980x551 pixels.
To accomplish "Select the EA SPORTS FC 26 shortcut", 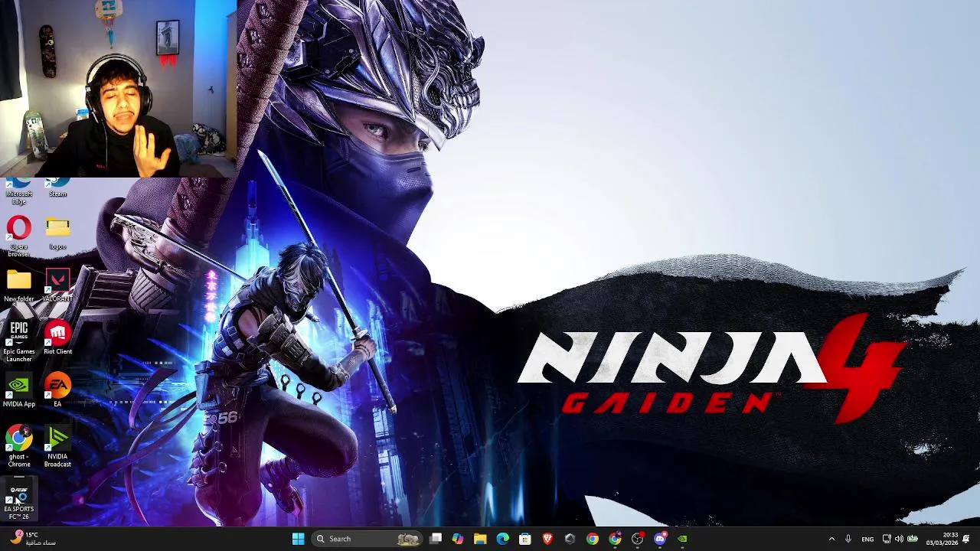I will coord(19,499).
